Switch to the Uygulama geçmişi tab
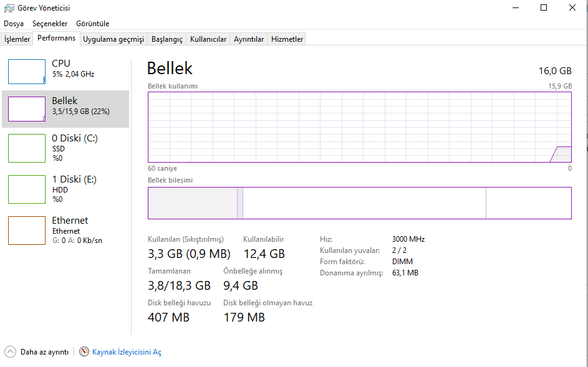Viewport: 588px width, 367px height. [113, 39]
